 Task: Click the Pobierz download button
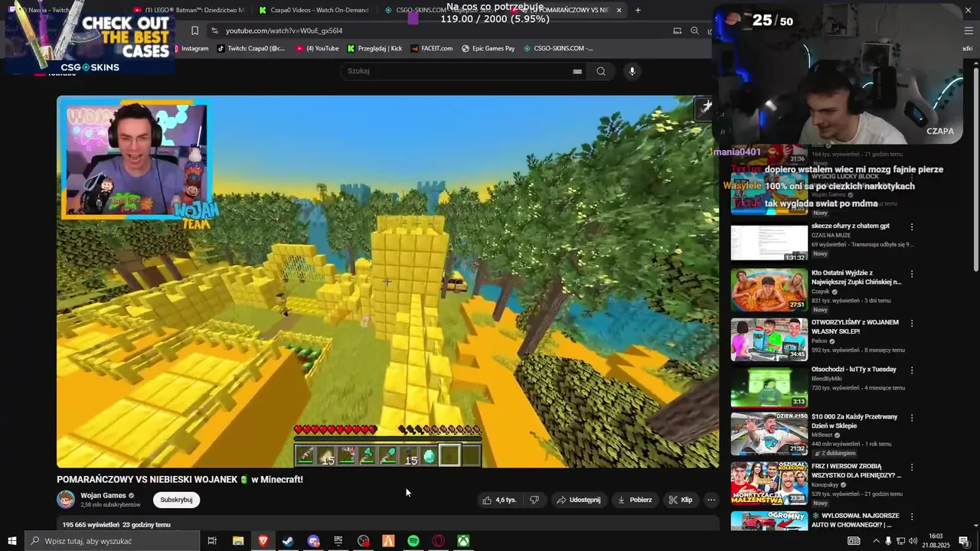point(634,500)
